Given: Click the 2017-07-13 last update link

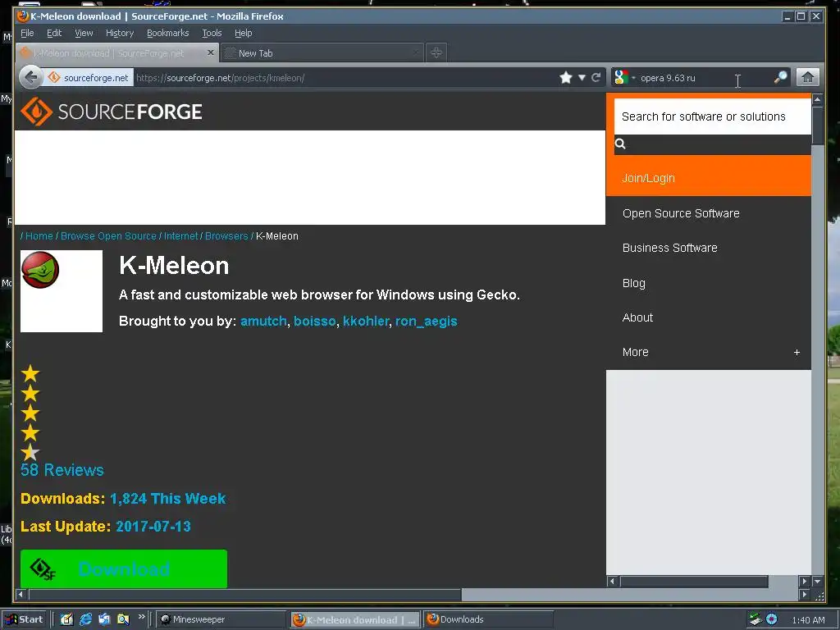Looking at the screenshot, I should coord(153,526).
